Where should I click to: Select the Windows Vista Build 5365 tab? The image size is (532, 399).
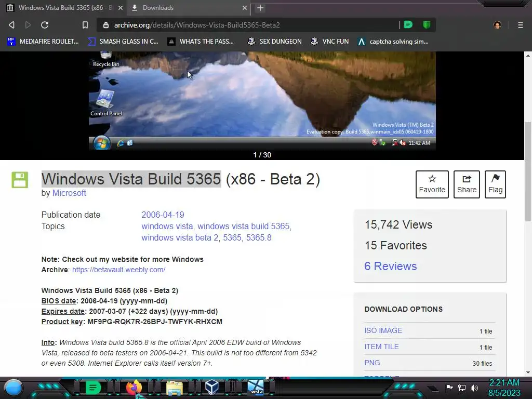pyautogui.click(x=64, y=8)
